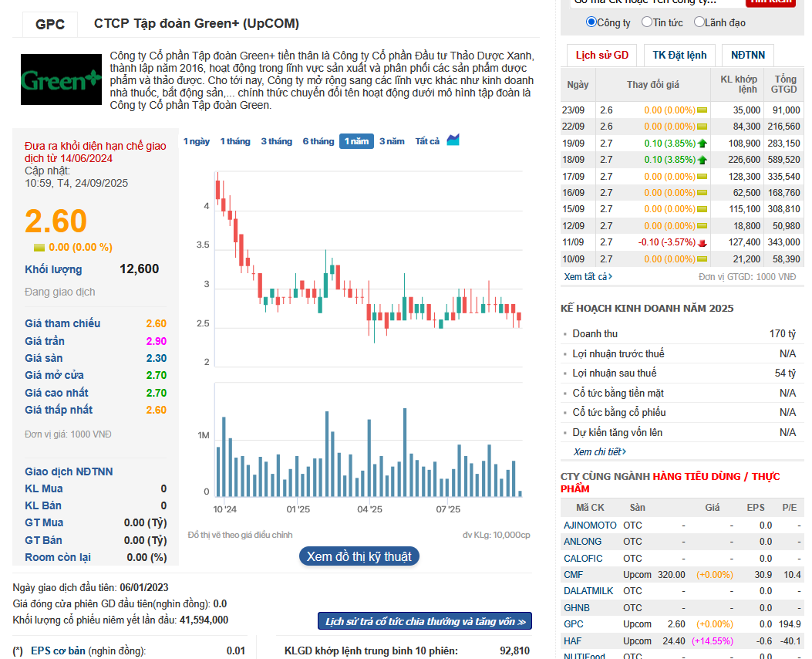Click the volume bar chart area

click(x=368, y=440)
